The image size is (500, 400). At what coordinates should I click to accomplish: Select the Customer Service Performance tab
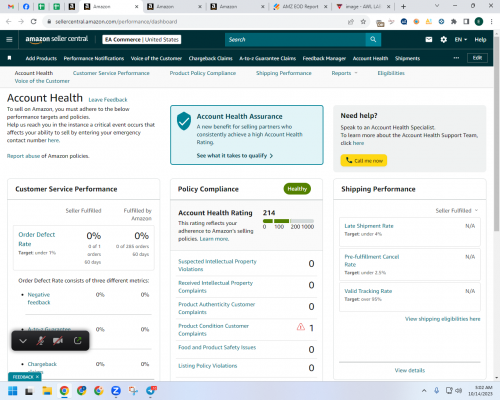(111, 73)
